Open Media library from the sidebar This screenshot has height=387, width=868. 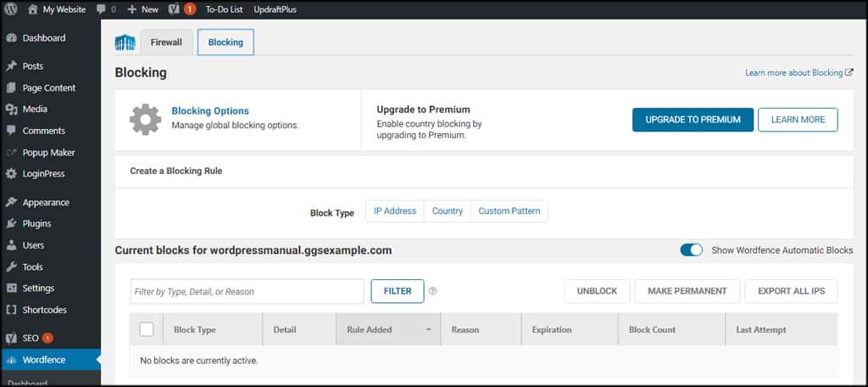click(34, 109)
